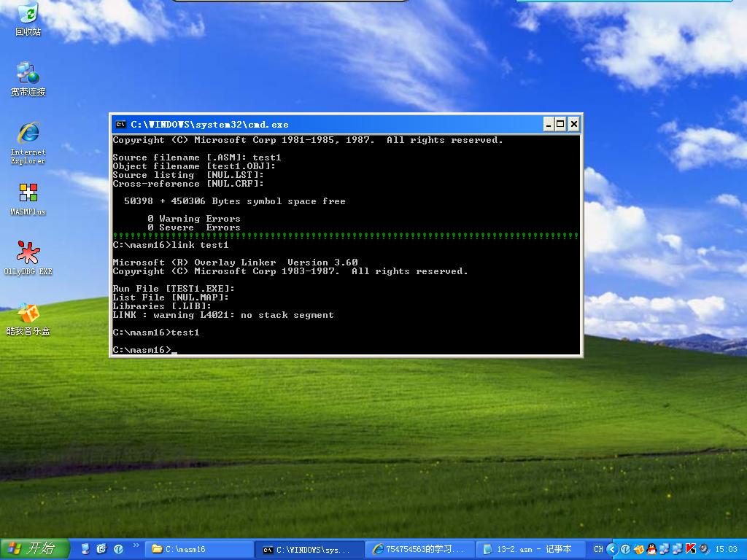Close the cmd.exe window
This screenshot has height=560, width=747.
point(574,125)
